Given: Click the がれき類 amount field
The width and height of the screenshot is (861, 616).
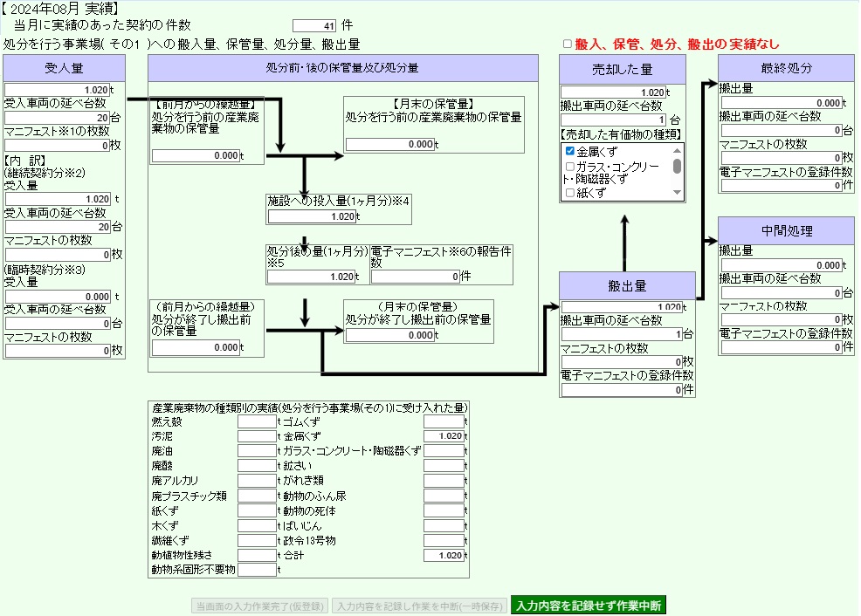Looking at the screenshot, I should [x=444, y=481].
